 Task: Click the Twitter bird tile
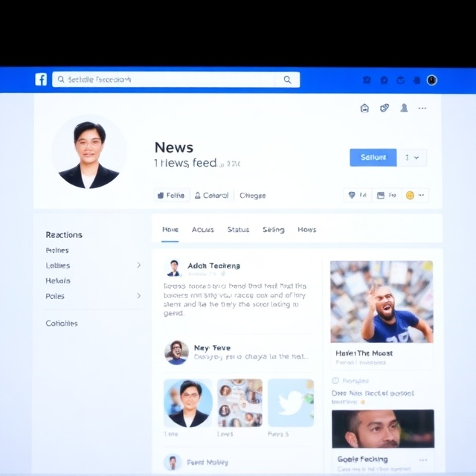(291, 402)
